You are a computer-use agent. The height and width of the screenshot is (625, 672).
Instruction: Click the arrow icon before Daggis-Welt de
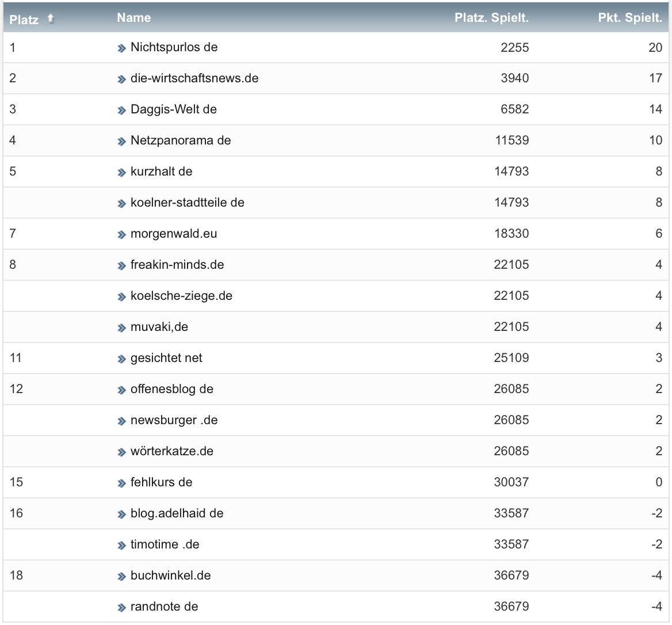point(122,110)
